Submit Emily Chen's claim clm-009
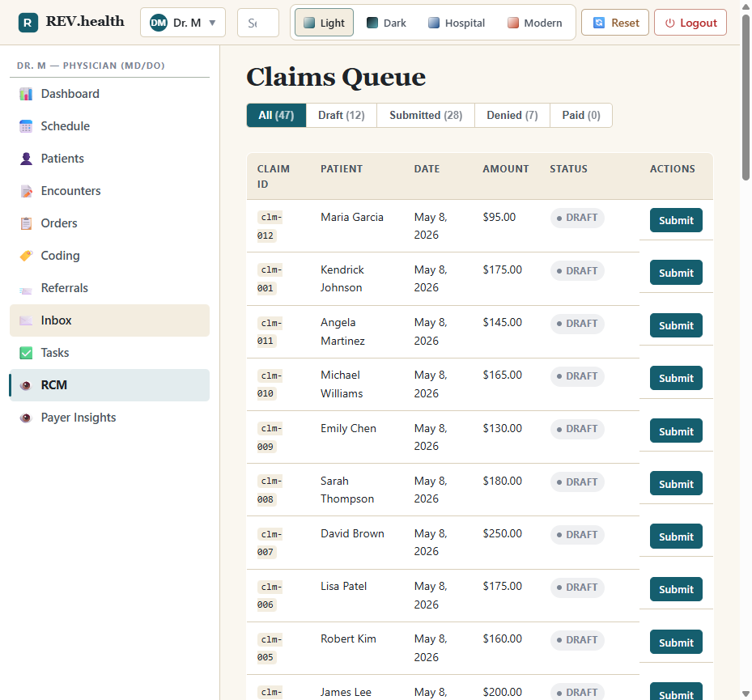The image size is (752, 700). pos(676,431)
